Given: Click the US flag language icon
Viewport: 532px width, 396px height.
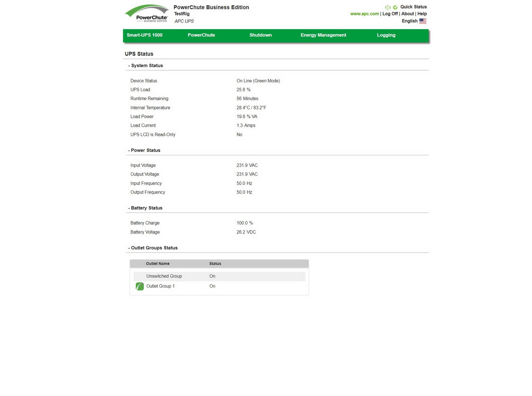Looking at the screenshot, I should tap(423, 21).
